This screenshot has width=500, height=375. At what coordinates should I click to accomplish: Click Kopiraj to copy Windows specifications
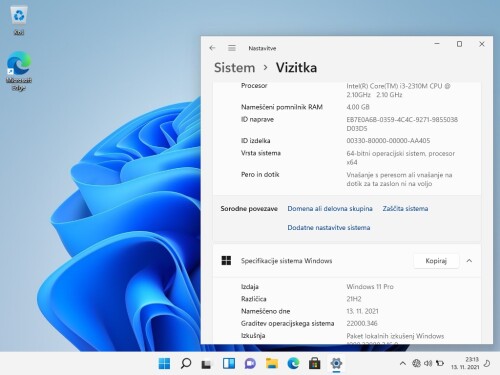(x=436, y=261)
